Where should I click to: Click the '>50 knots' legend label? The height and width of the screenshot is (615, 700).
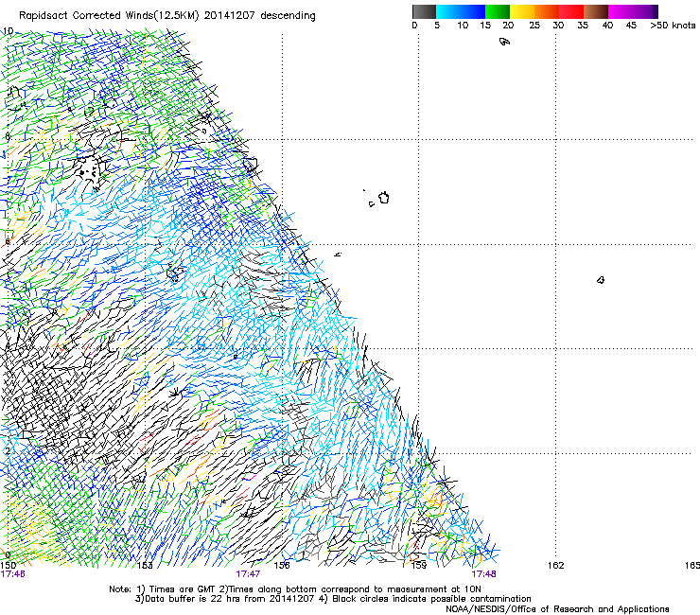[673, 26]
